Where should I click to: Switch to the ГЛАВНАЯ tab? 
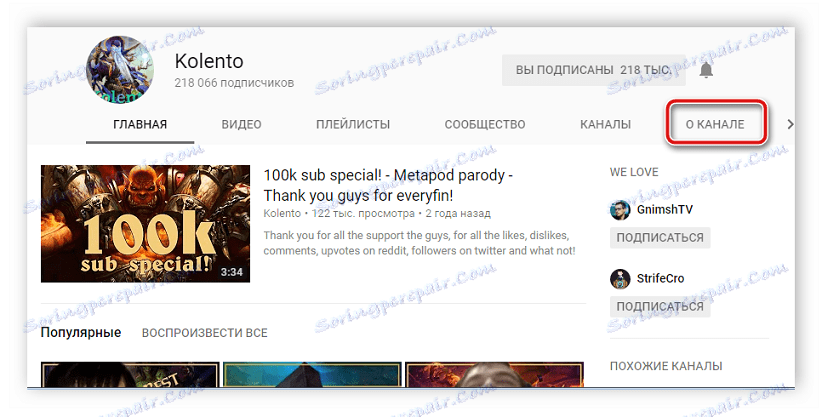pyautogui.click(x=140, y=124)
